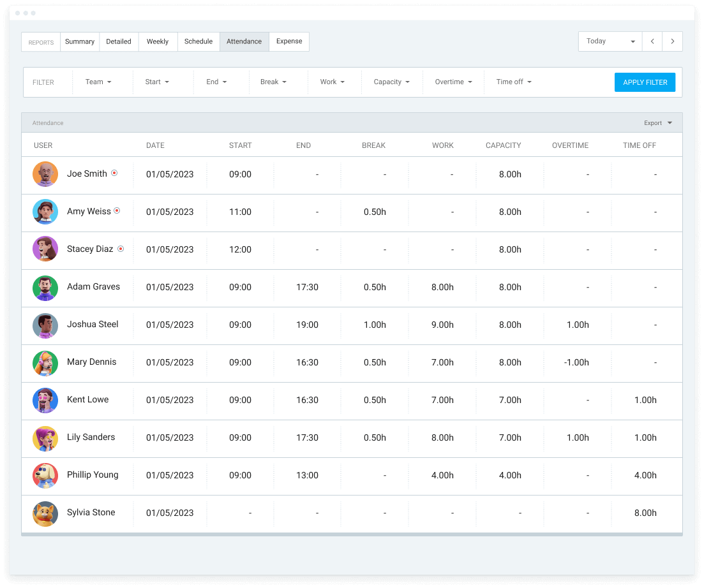The width and height of the screenshot is (704, 588).
Task: Toggle the live tracking indicator beside Joe Smith
Action: (x=116, y=173)
